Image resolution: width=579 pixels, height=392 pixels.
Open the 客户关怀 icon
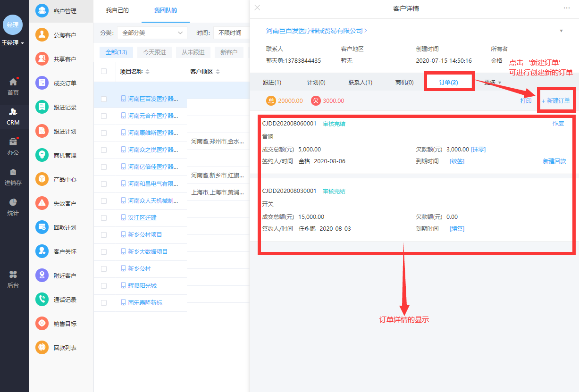click(x=42, y=251)
